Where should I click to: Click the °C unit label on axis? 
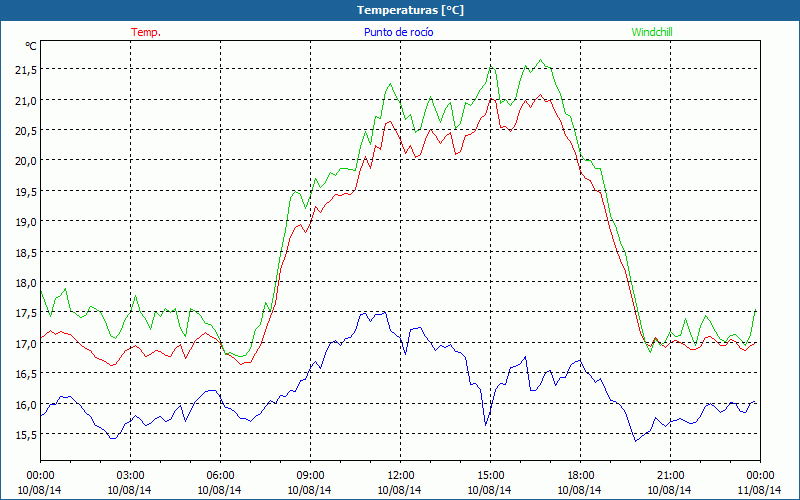coord(31,46)
